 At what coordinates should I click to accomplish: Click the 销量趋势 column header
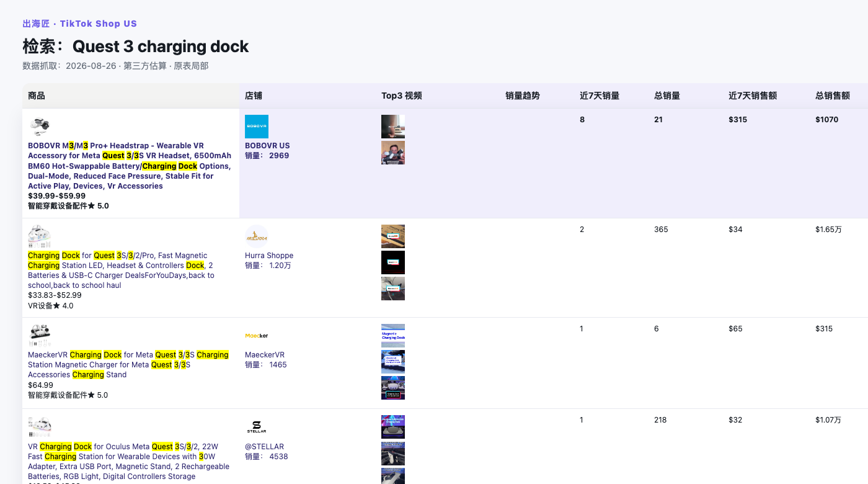click(x=523, y=96)
